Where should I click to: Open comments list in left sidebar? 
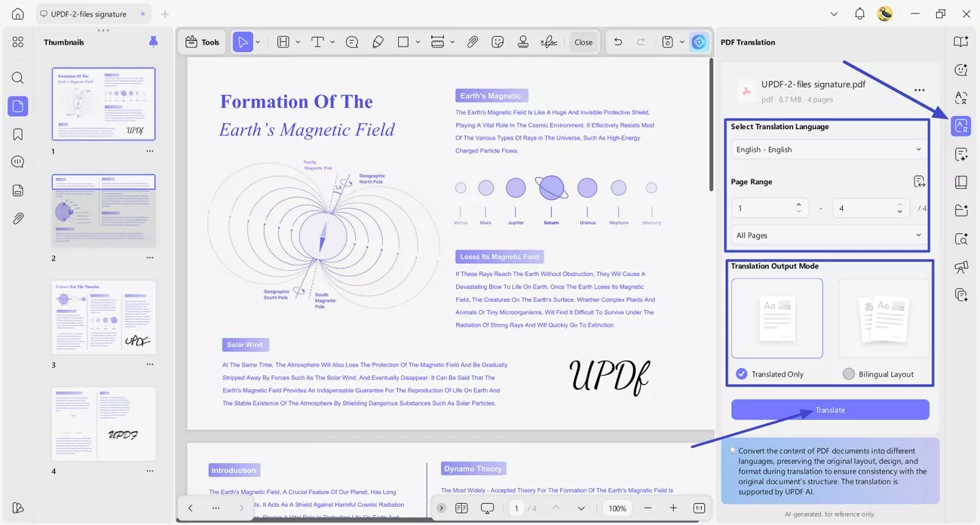point(18,162)
